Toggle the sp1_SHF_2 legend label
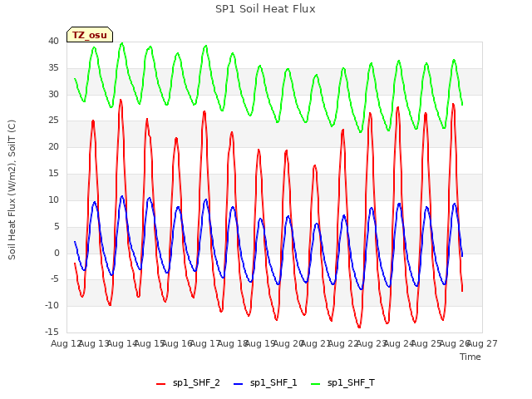The height and width of the screenshot is (399, 532). coord(196,382)
